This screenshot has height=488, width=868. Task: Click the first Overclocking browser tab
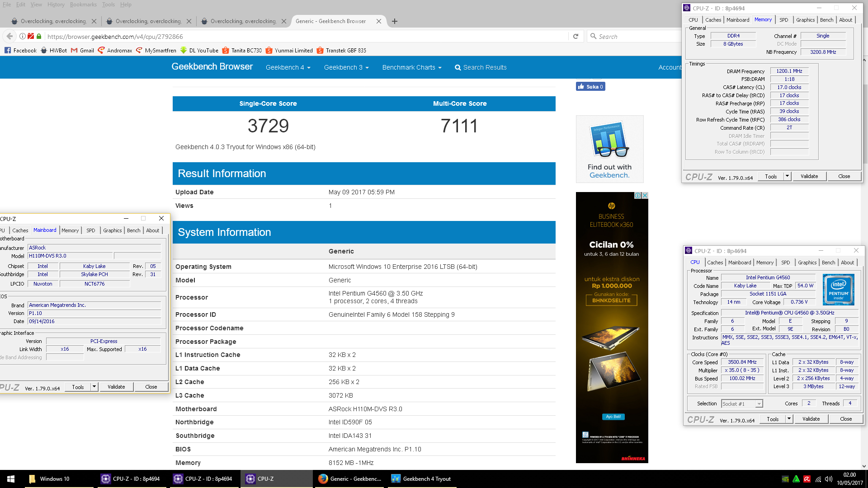(53, 21)
